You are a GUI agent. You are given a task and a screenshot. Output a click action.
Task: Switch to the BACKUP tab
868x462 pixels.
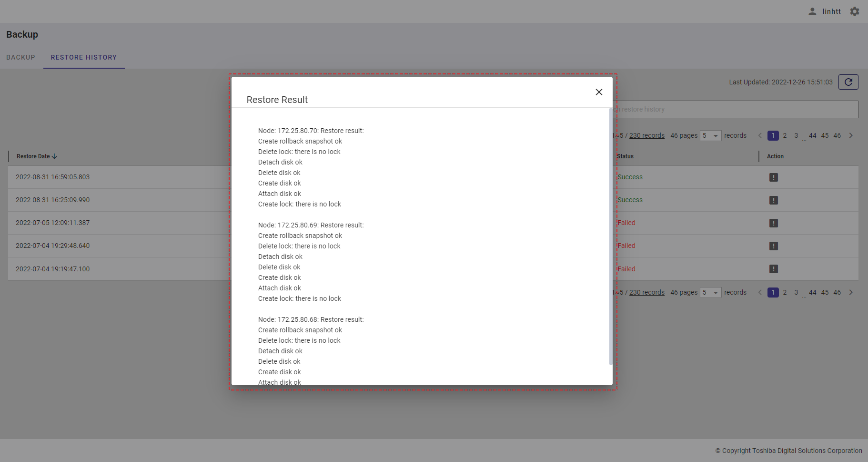[x=20, y=57]
